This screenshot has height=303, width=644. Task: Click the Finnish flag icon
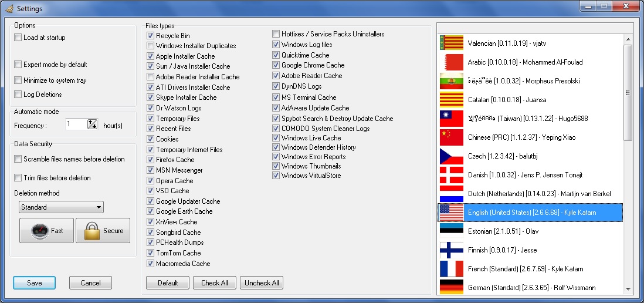452,250
